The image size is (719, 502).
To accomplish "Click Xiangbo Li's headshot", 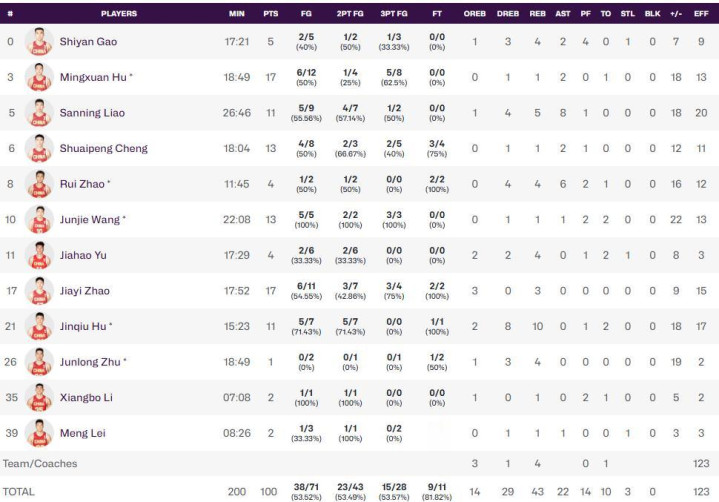I will pyautogui.click(x=39, y=397).
